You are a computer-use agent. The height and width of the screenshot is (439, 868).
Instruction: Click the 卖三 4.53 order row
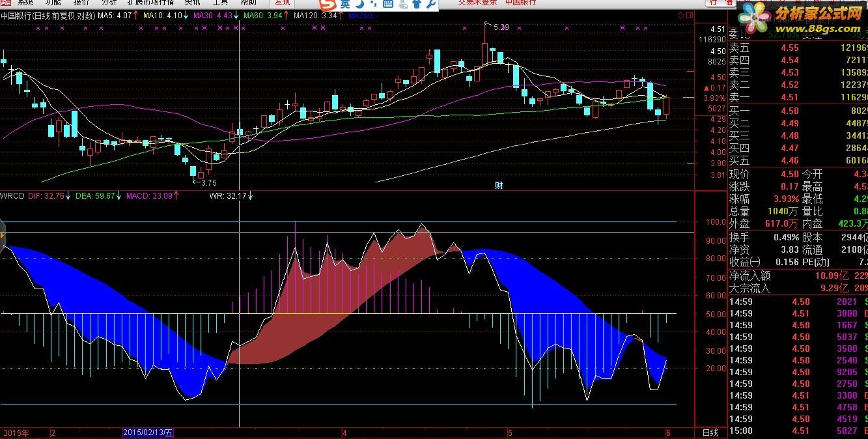coord(798,72)
